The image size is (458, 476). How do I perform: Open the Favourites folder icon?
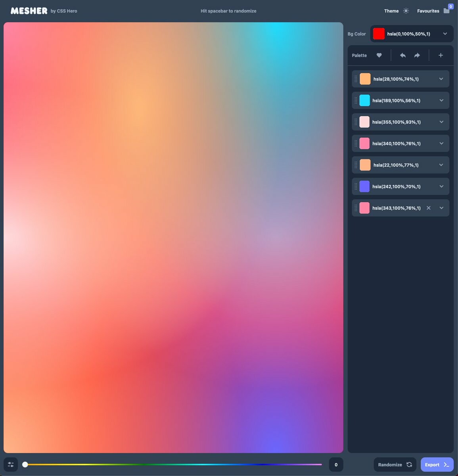pyautogui.click(x=447, y=11)
